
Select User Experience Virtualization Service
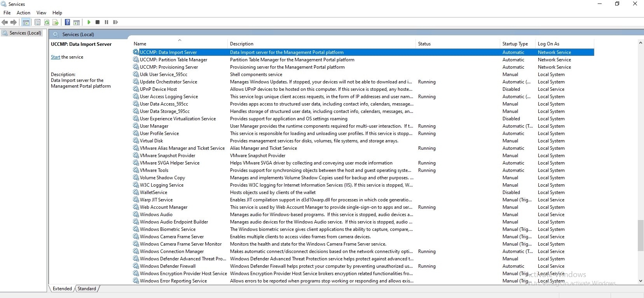178,119
